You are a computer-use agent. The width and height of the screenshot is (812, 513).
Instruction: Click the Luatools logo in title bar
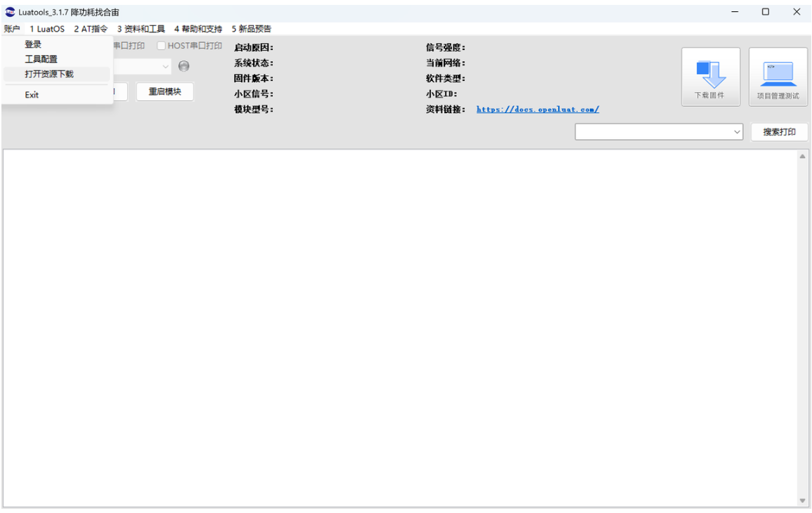9,11
